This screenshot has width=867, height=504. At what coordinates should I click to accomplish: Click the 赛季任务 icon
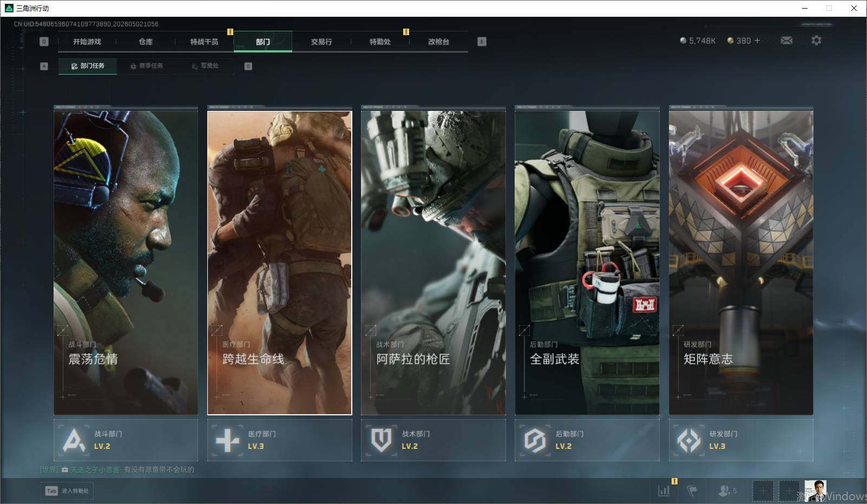133,66
